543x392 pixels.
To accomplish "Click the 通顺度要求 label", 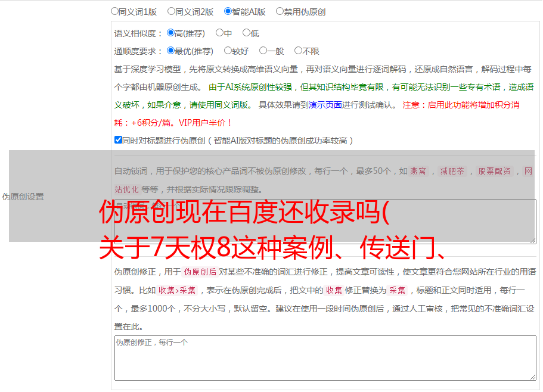I will (138, 52).
